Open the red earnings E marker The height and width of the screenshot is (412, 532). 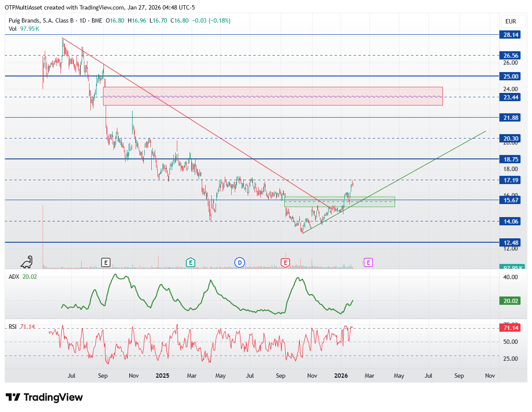pos(285,262)
